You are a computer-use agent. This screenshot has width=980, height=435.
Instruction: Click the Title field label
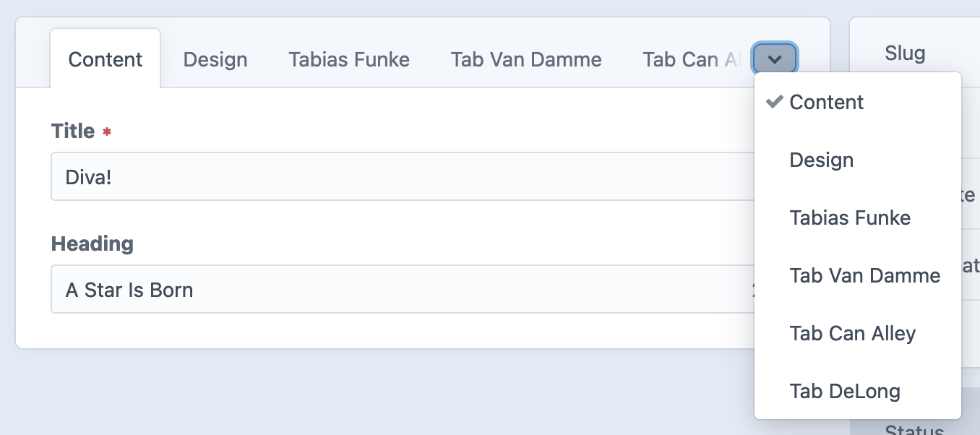tap(72, 131)
